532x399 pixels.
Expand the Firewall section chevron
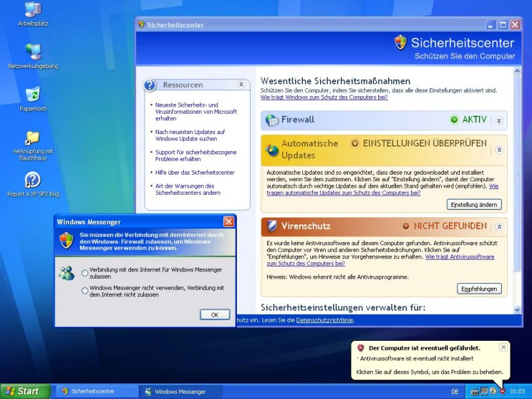click(499, 120)
